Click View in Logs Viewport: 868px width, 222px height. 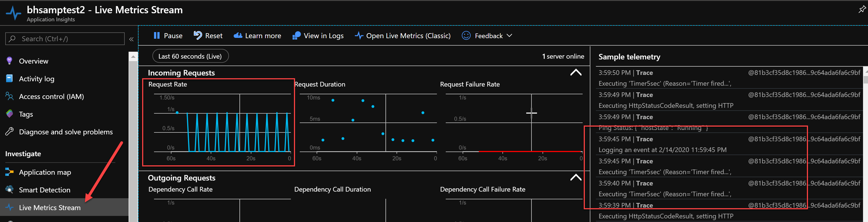(318, 35)
